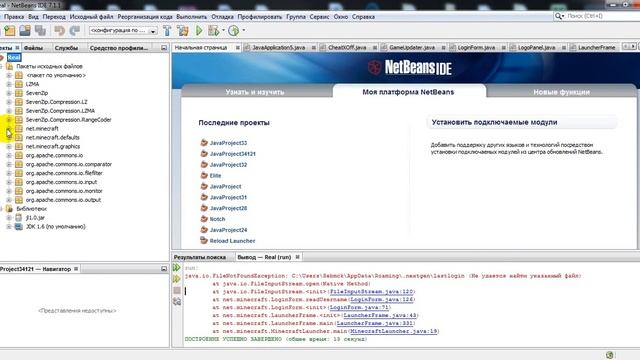Open recent project JavaProject34121
Screen dimensions: 640x360
[232, 154]
